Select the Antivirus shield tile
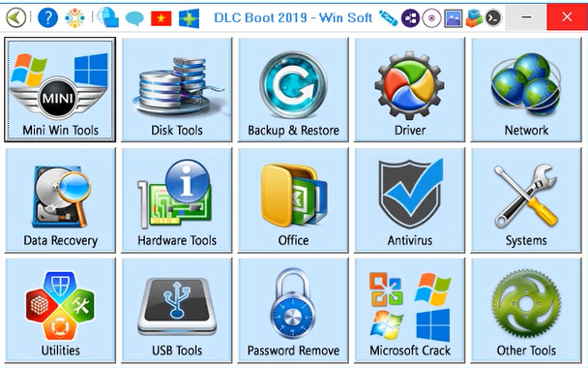Image resolution: width=588 pixels, height=368 pixels. pos(409,199)
